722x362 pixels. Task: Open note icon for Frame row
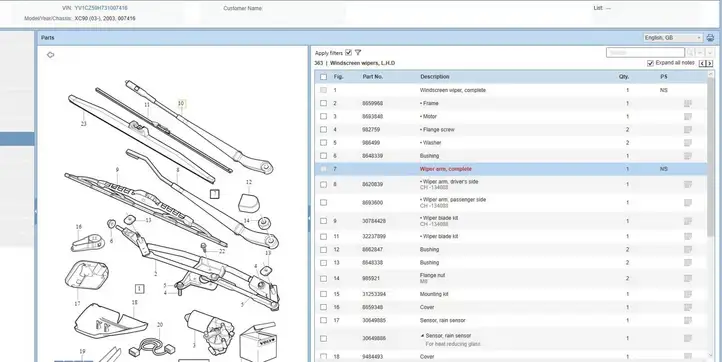(688, 104)
